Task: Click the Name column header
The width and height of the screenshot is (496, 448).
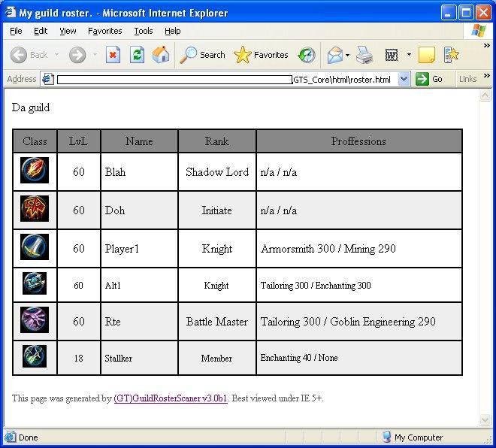Action: (139, 141)
